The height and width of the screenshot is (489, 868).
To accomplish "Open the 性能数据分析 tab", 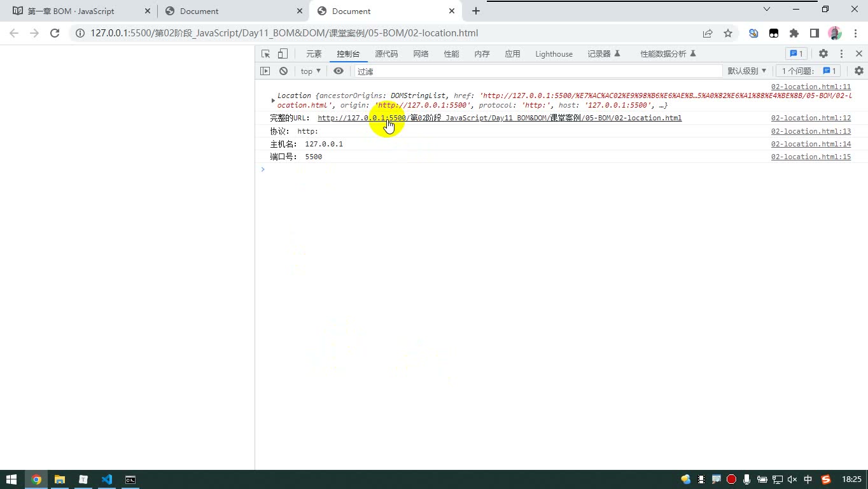I will (x=668, y=54).
